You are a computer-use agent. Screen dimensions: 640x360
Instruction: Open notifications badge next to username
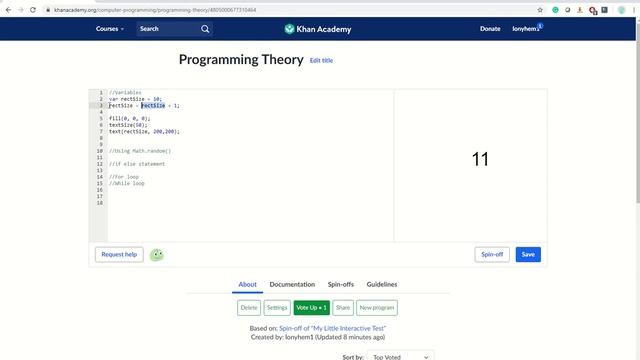[540, 26]
